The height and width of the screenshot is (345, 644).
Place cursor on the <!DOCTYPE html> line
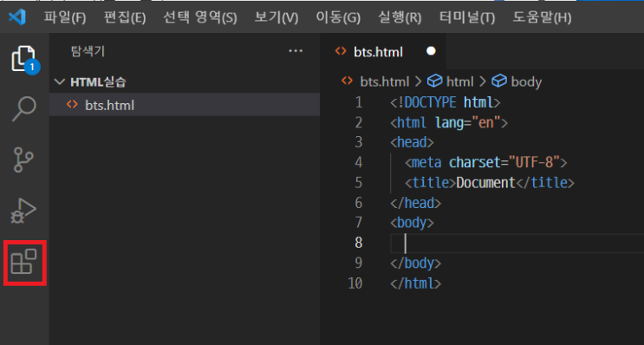coord(446,102)
